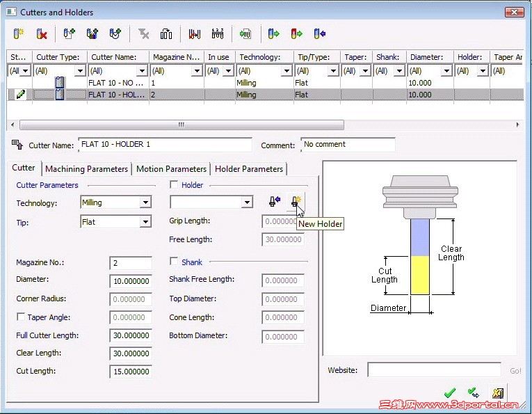Click the cancel exit icon at bottom right
532x414 pixels.
click(498, 393)
